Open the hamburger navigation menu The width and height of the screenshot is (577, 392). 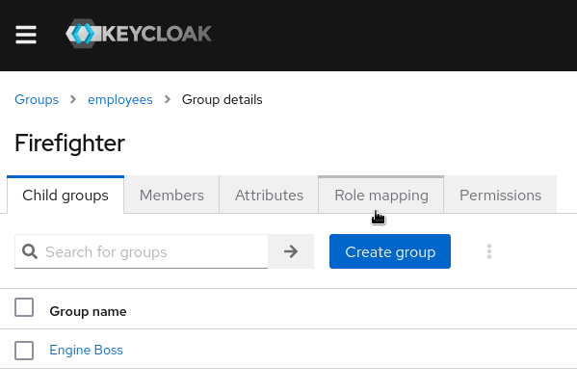click(x=26, y=35)
